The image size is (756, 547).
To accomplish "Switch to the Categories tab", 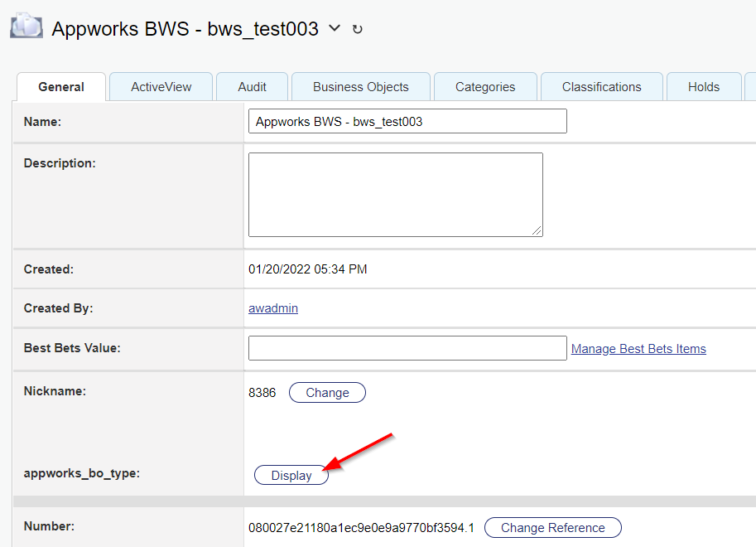I will point(485,87).
